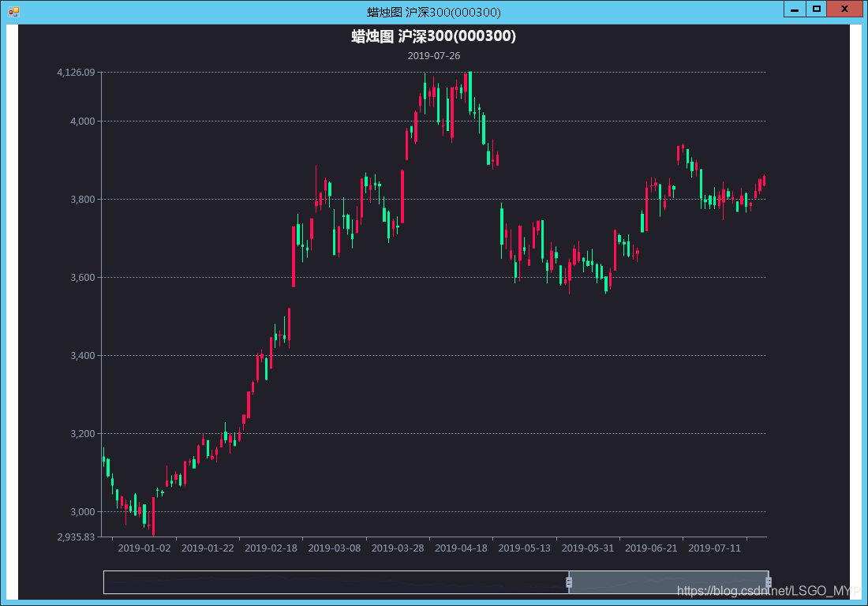Click the 3,000 y-axis label

83,512
